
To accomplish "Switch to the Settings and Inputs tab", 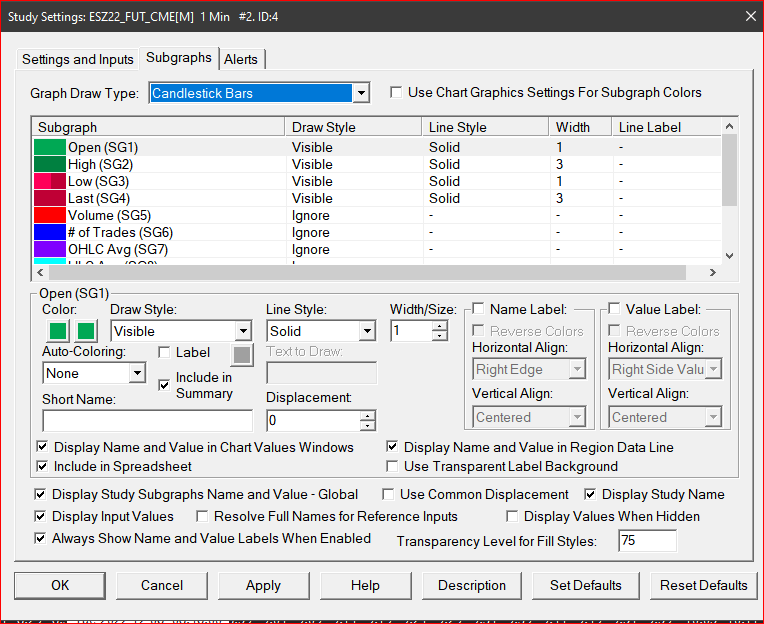I will point(78,59).
